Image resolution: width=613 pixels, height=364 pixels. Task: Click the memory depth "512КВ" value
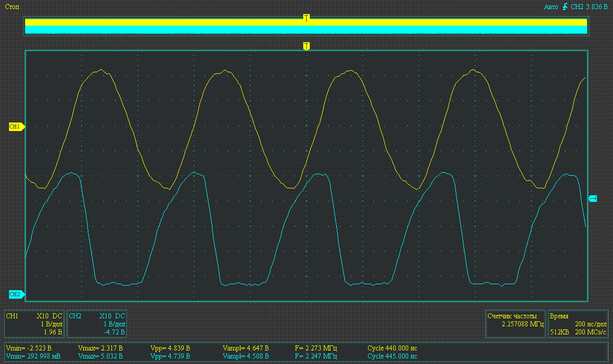pos(560,332)
